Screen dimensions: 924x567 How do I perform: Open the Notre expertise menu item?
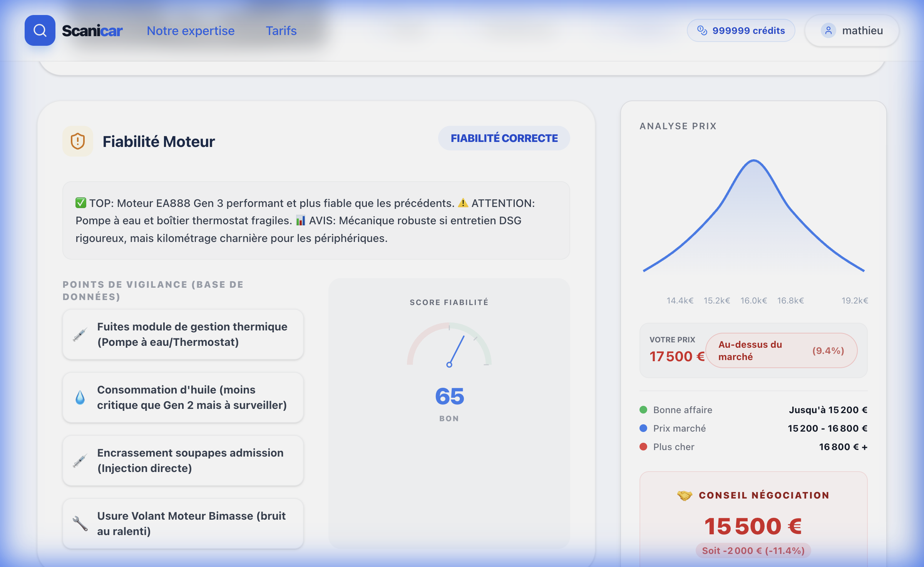[x=191, y=31]
